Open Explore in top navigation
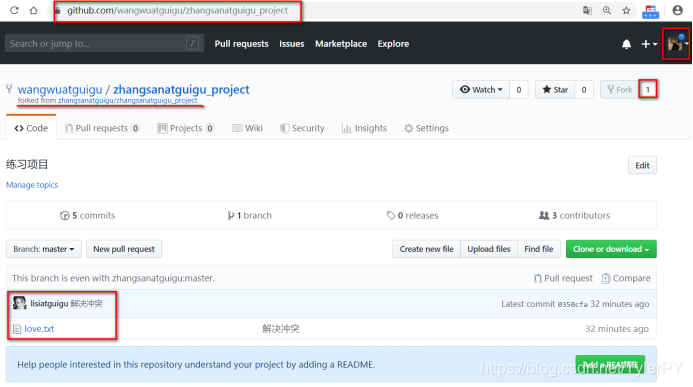Screen dimensions: 693x387 [x=393, y=44]
